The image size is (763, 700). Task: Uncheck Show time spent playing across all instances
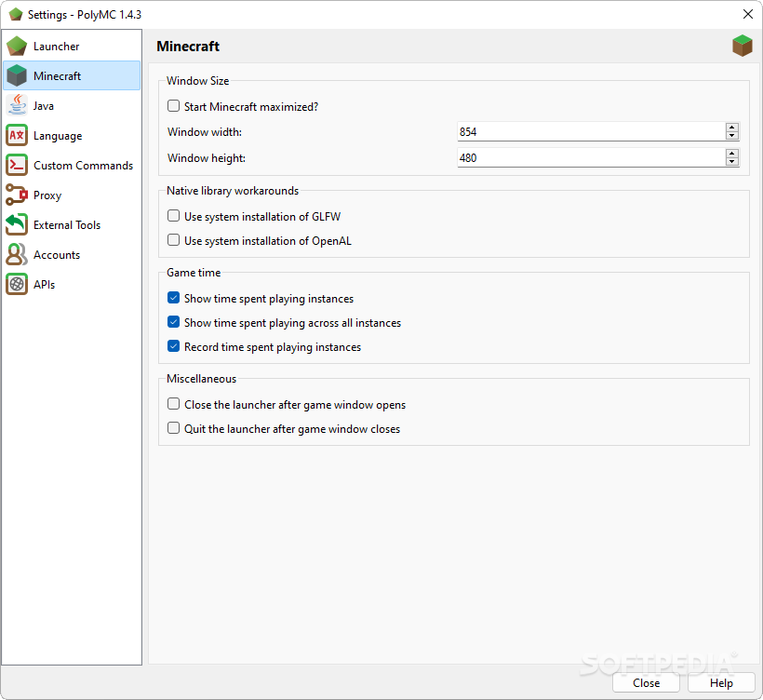173,322
